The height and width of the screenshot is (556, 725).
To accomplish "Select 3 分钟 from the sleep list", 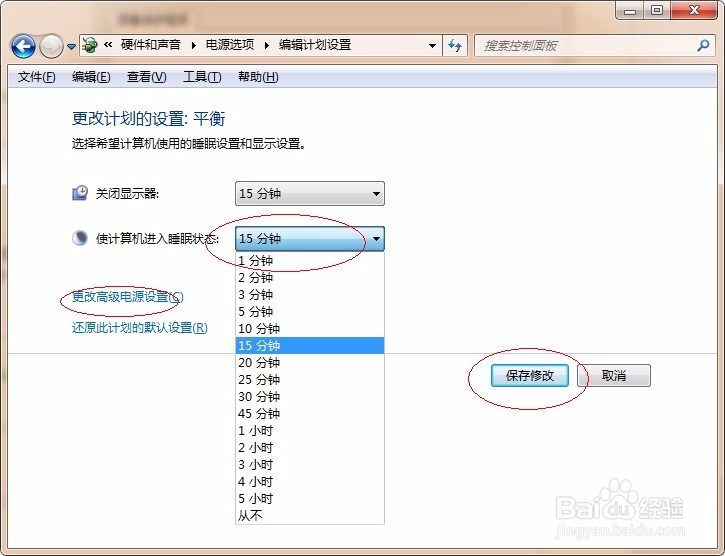I will 310,295.
